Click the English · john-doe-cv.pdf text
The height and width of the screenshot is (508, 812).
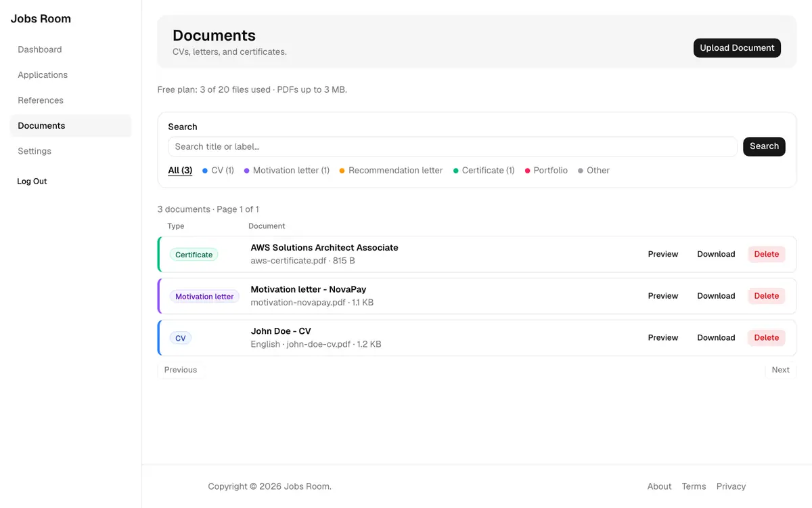point(300,344)
